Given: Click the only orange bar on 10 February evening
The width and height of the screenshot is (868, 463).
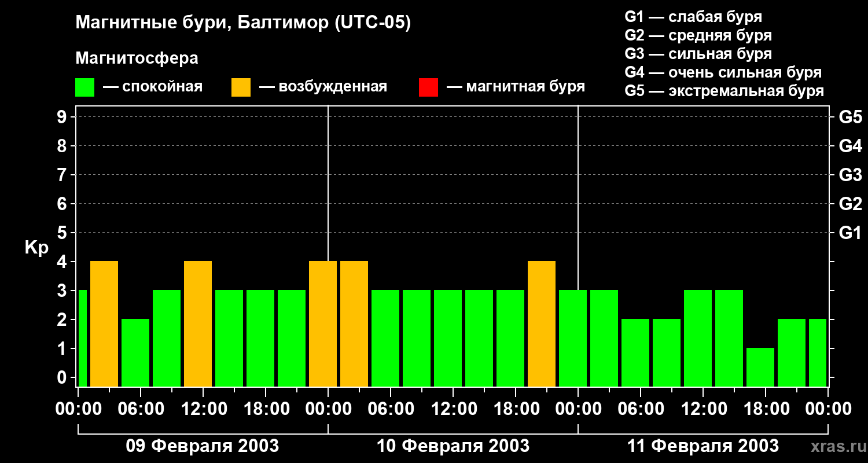Looking at the screenshot, I should click(x=542, y=324).
